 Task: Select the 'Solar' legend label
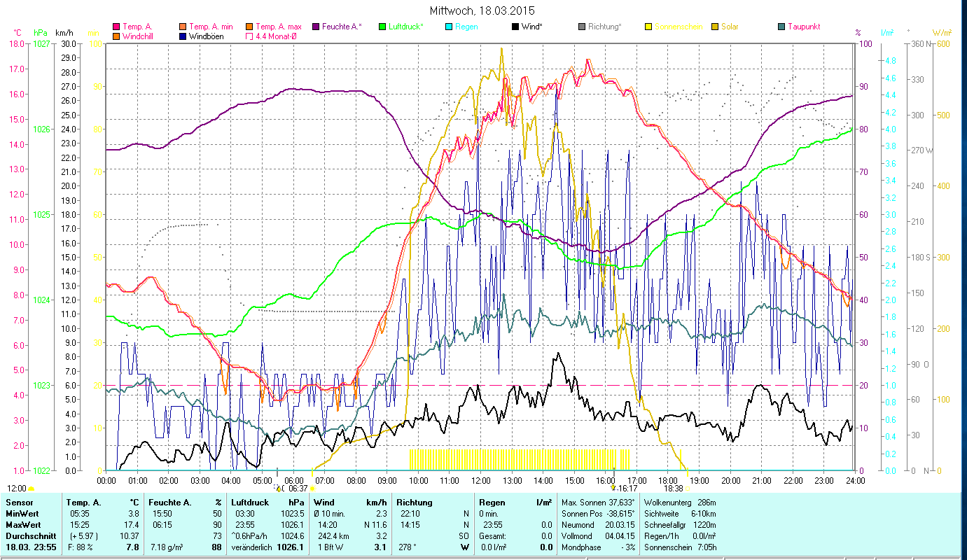coord(730,27)
